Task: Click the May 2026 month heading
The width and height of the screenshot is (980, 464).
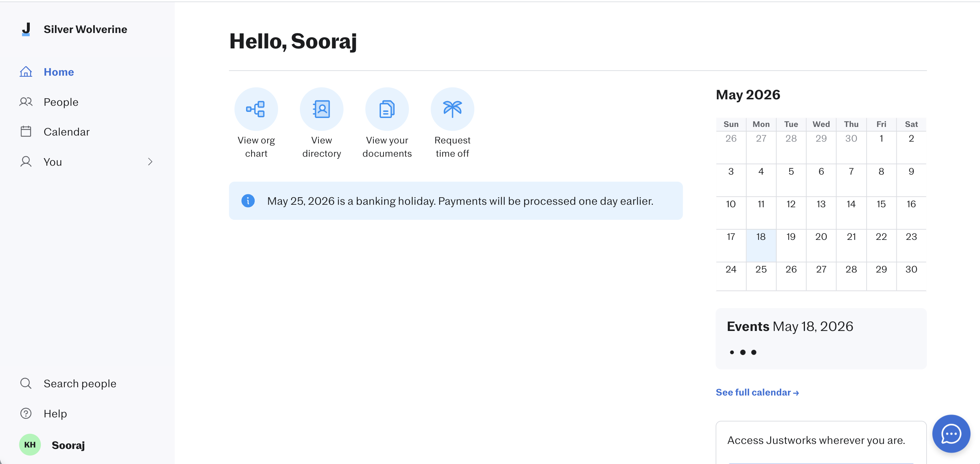Action: click(748, 94)
